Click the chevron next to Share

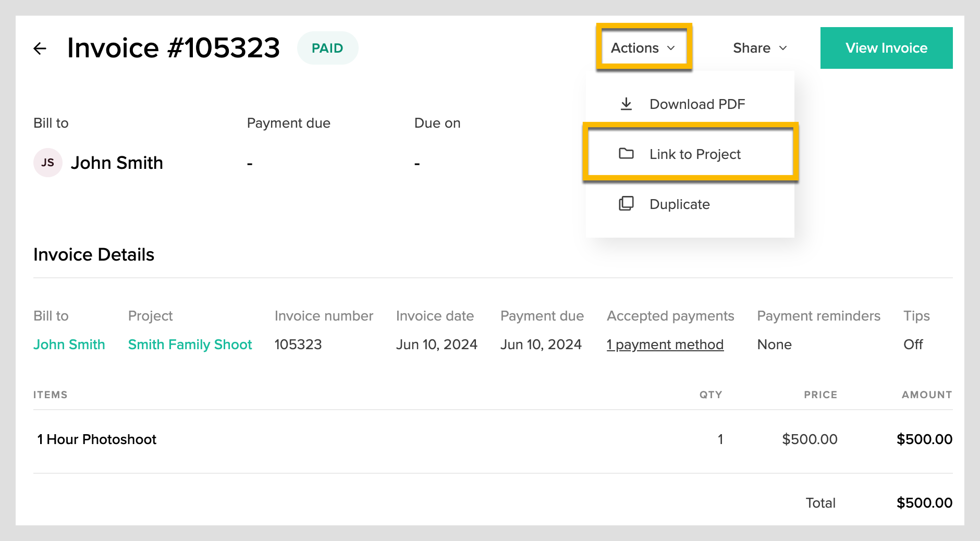pyautogui.click(x=783, y=48)
